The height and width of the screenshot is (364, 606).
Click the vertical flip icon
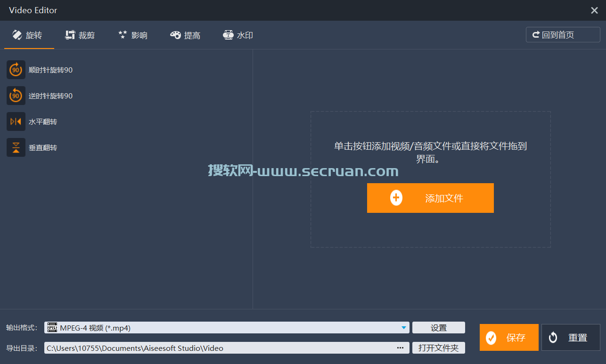pyautogui.click(x=16, y=147)
